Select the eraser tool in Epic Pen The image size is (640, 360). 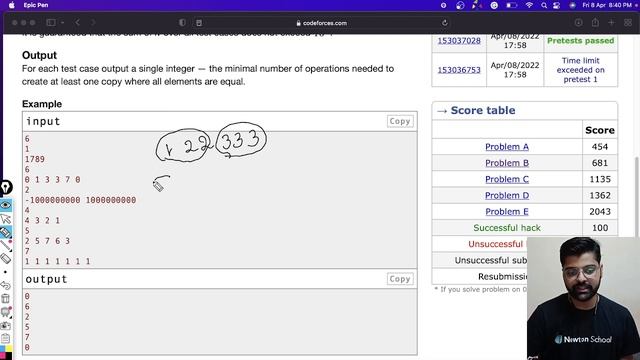click(5, 258)
